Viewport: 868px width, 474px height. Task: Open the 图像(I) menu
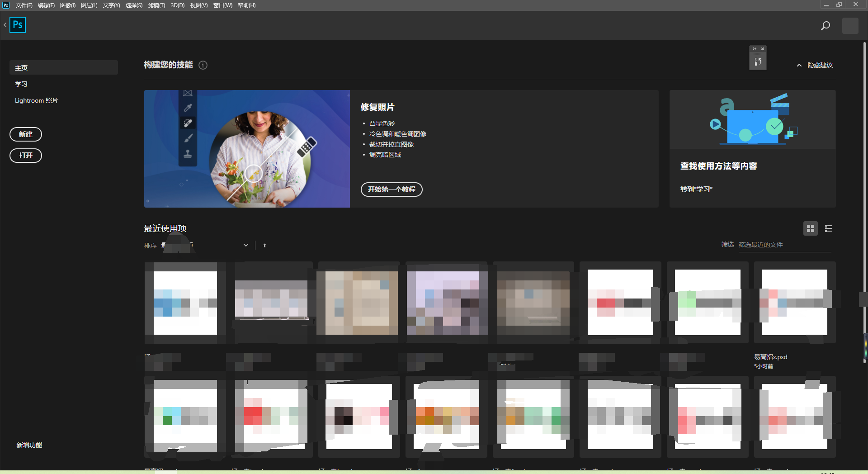coord(68,5)
